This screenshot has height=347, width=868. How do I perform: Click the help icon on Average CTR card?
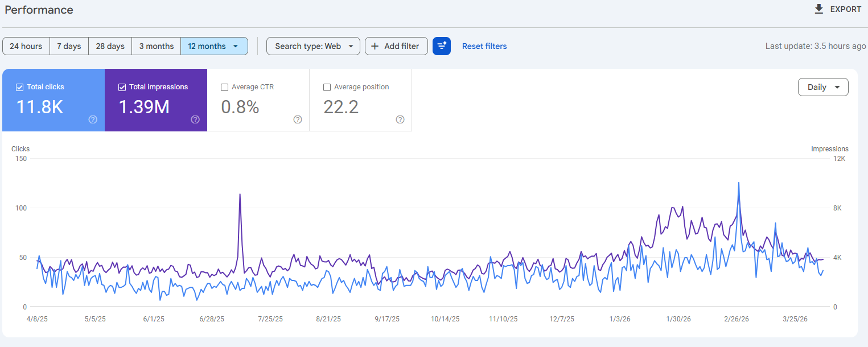297,119
